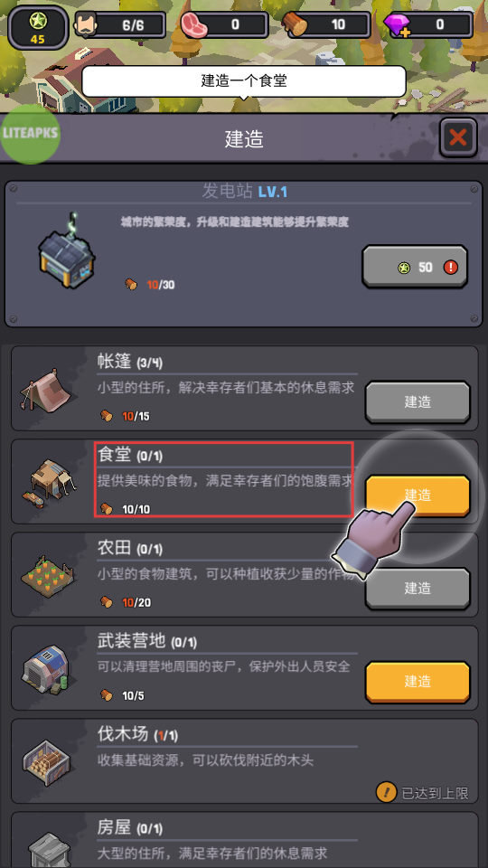Screen dimensions: 488x868
Task: Close the 建造 build panel
Action: coord(458,137)
